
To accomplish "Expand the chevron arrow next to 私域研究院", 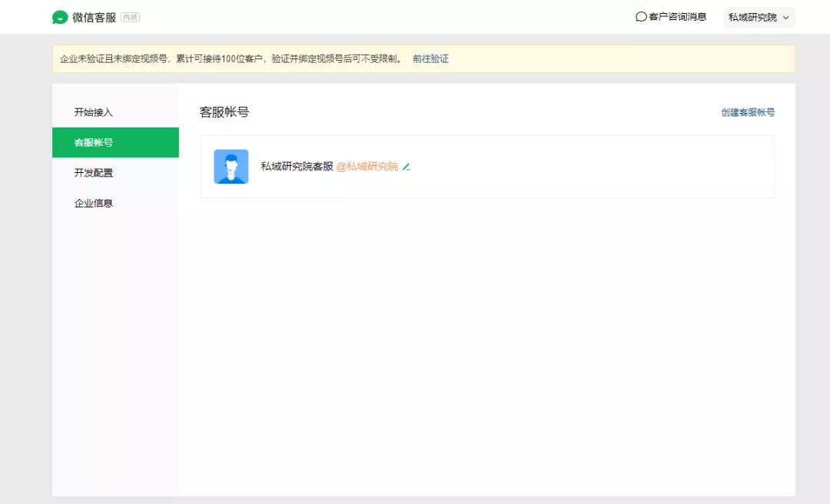I will (x=785, y=18).
